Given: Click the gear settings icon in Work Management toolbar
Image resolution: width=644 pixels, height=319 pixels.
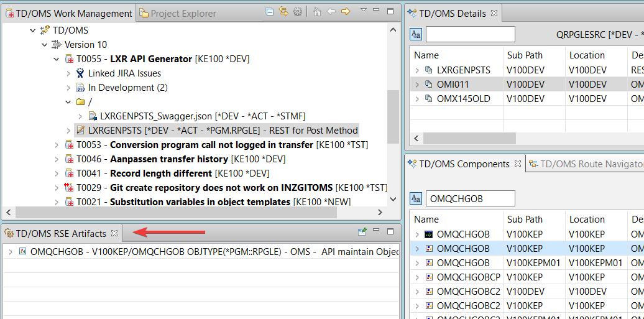Looking at the screenshot, I should [298, 12].
